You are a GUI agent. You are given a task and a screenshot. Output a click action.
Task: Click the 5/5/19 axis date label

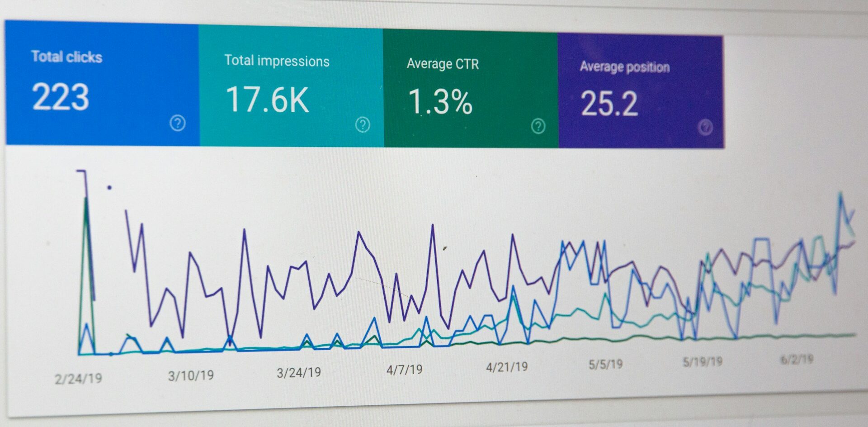click(605, 364)
